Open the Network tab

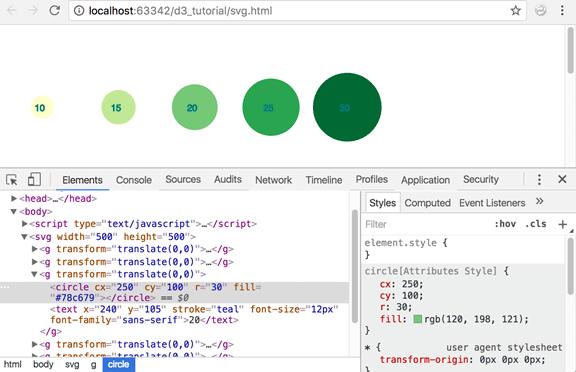coord(273,180)
